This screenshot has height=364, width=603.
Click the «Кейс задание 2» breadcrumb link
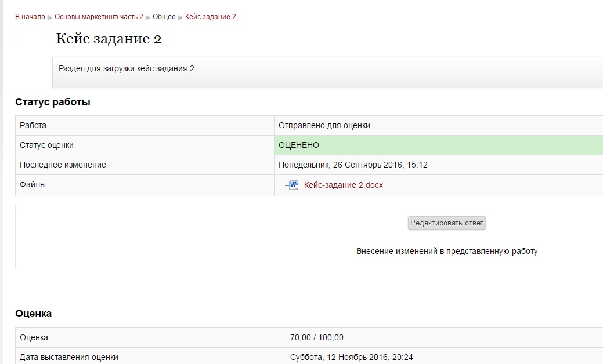click(x=210, y=17)
